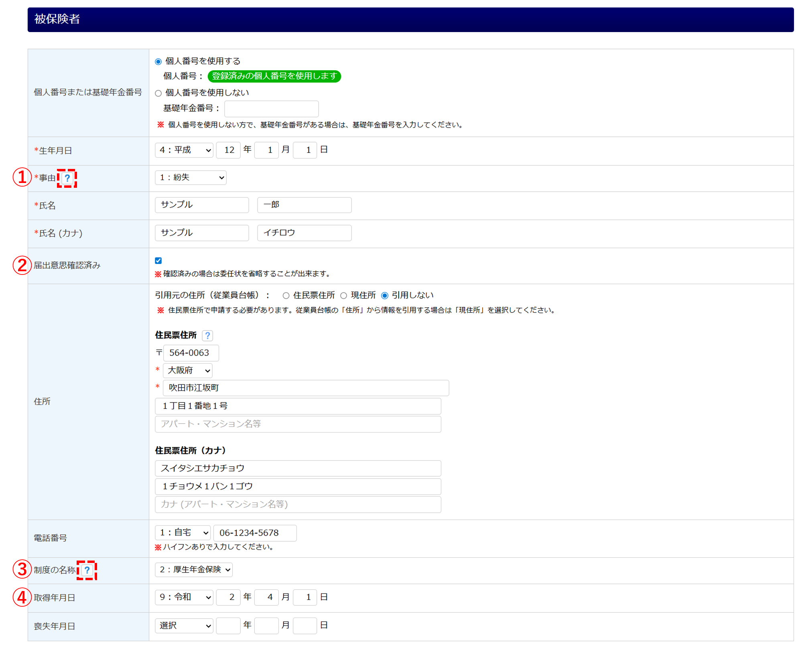Image resolution: width=812 pixels, height=650 pixels.
Task: Click アパート・マンション名等 field
Action: click(298, 424)
